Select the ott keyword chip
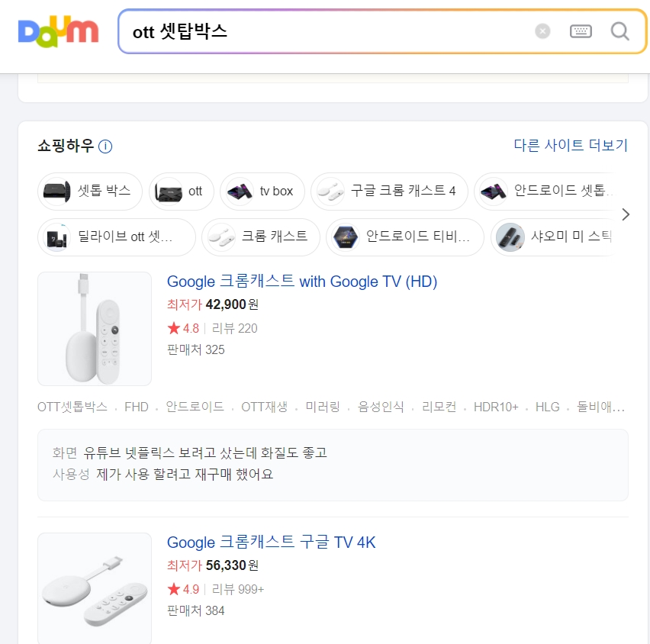650x644 pixels. [182, 192]
